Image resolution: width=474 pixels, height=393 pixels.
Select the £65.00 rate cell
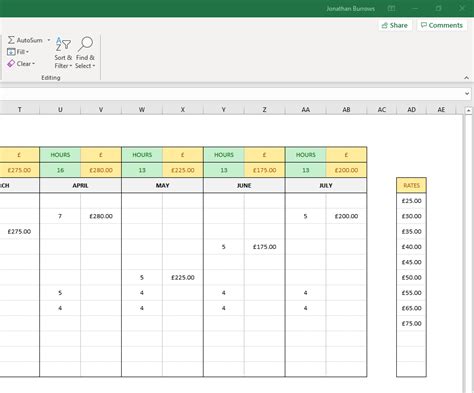click(x=411, y=308)
